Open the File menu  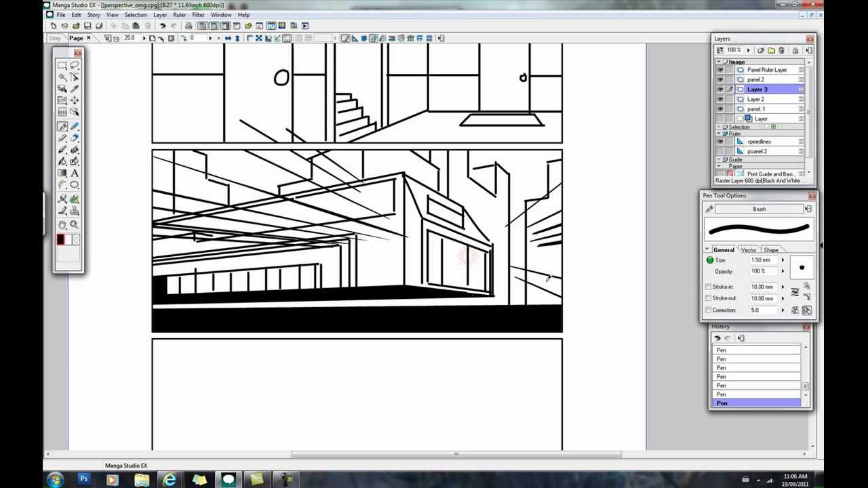[x=61, y=15]
